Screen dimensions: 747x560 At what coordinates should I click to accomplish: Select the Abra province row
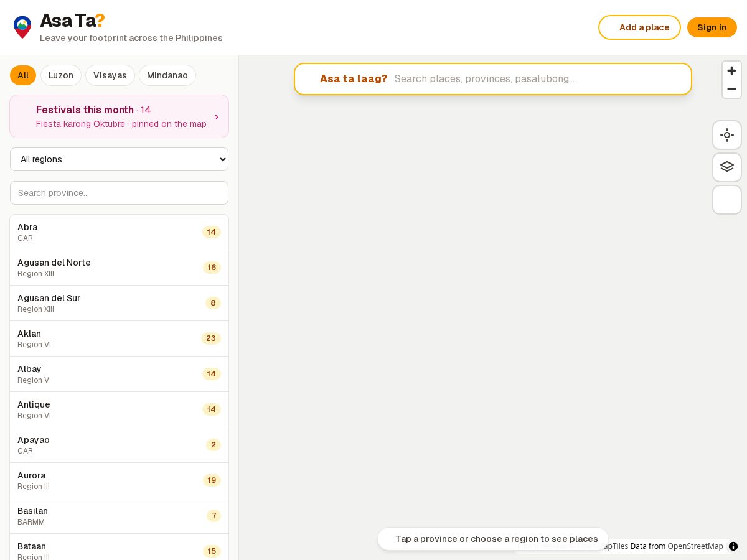(119, 232)
